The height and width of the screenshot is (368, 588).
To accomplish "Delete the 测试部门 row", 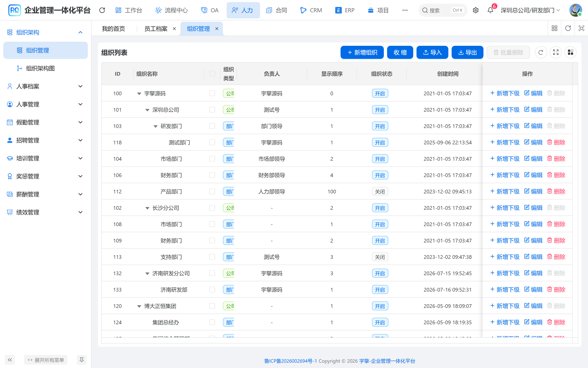I will point(556,142).
